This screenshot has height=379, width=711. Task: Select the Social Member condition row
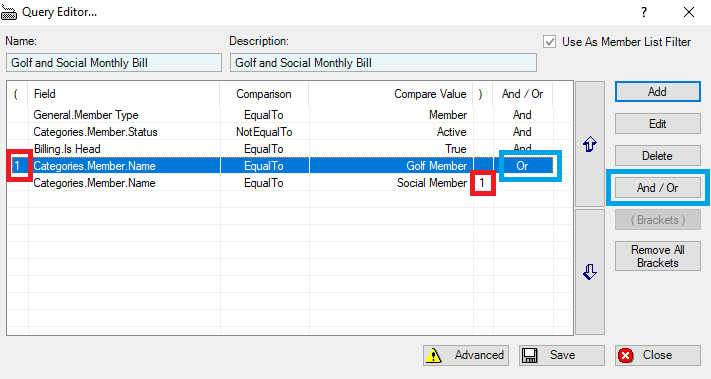(x=290, y=183)
